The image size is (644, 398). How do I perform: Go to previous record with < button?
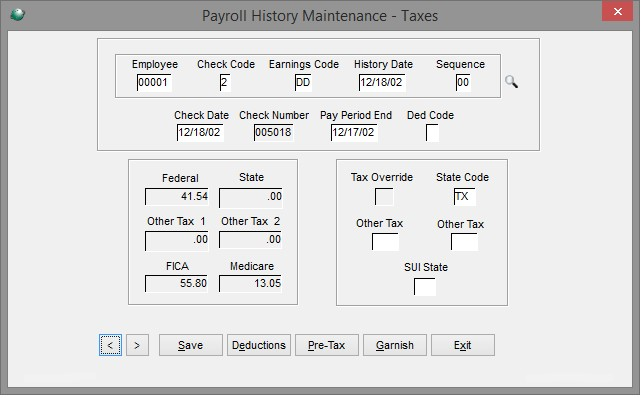click(110, 345)
